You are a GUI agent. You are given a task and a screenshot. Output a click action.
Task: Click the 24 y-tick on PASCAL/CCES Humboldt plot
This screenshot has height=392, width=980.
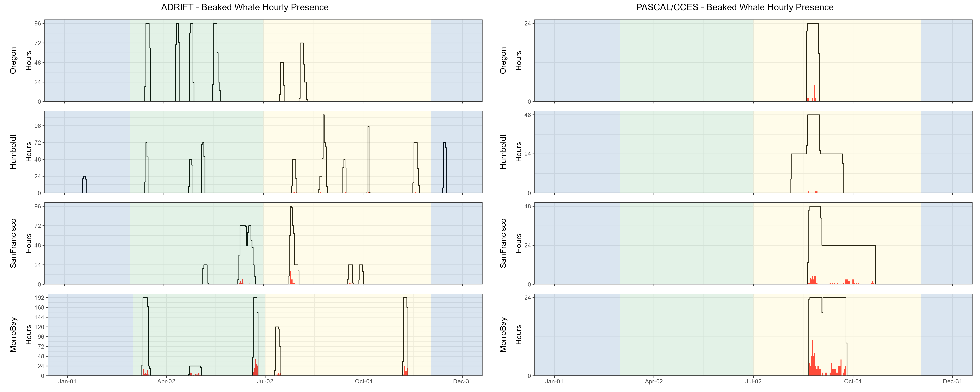[x=528, y=154]
